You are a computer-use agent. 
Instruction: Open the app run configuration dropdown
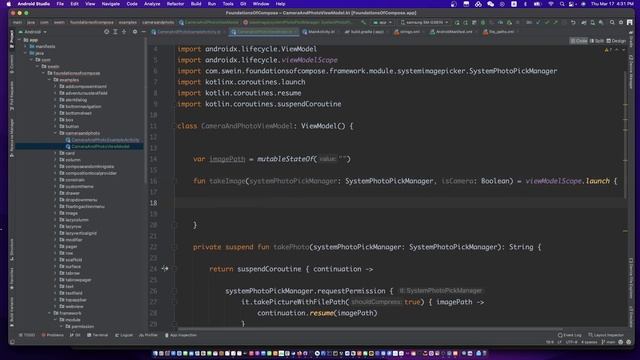382,22
